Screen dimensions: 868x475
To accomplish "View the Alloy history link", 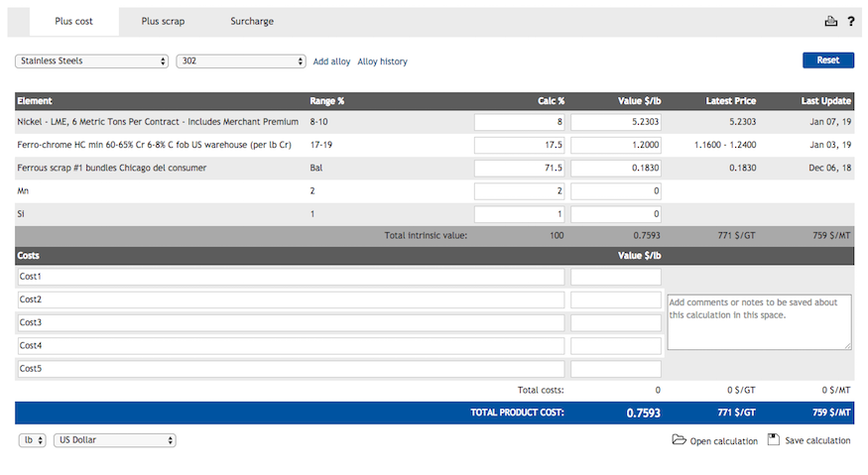I will [382, 61].
